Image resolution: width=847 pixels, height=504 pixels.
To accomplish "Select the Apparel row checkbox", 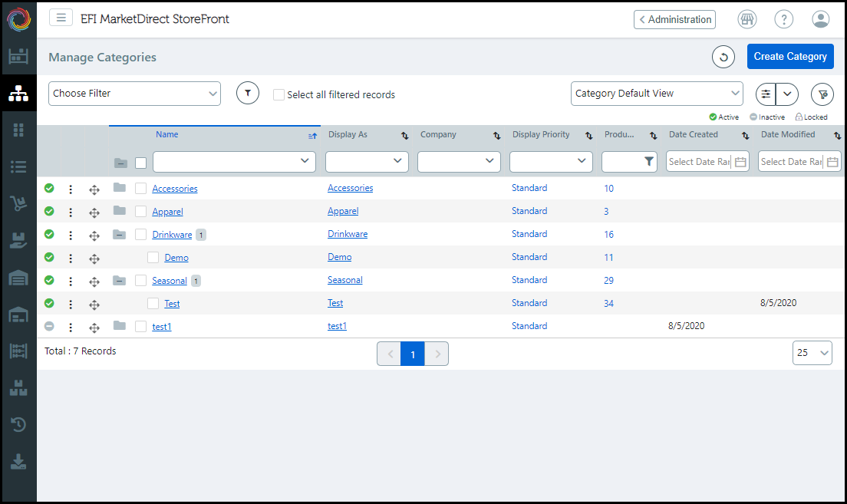I will (140, 211).
